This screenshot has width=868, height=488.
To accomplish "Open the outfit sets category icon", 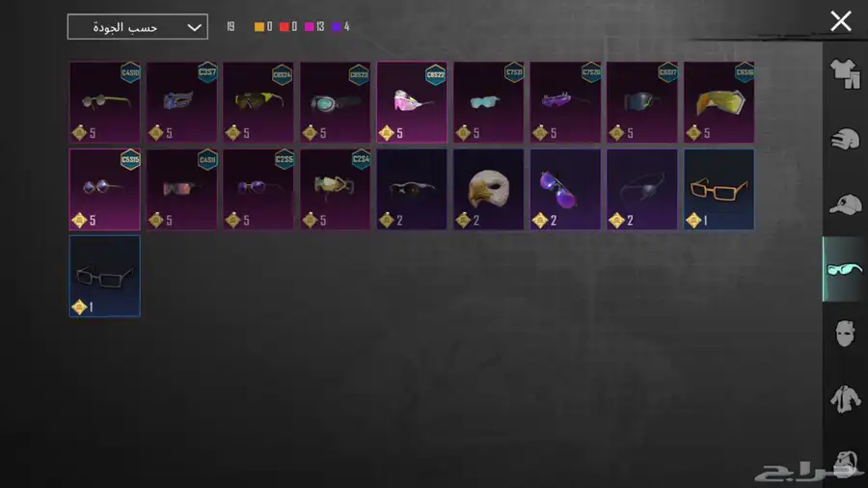I will coord(845,73).
